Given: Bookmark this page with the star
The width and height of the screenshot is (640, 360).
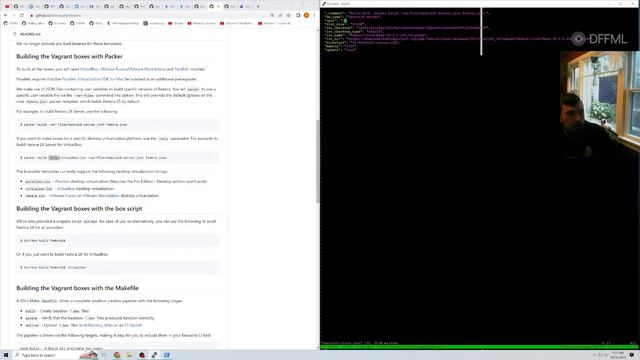Looking at the screenshot, I should pyautogui.click(x=289, y=16).
